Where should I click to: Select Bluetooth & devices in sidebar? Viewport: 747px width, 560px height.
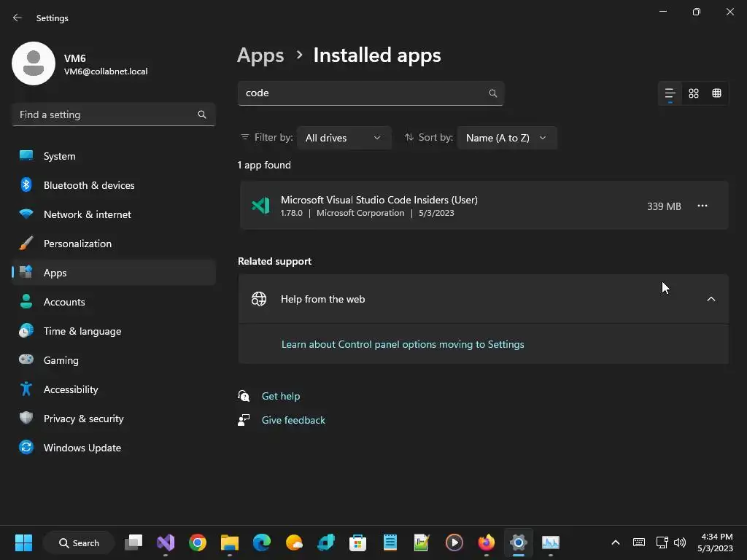tap(89, 185)
